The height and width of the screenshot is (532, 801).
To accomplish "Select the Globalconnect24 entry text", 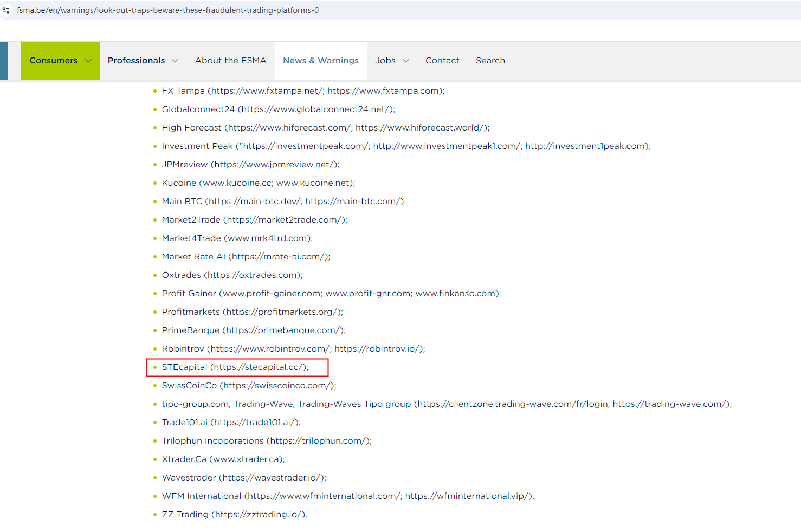I will click(x=278, y=109).
